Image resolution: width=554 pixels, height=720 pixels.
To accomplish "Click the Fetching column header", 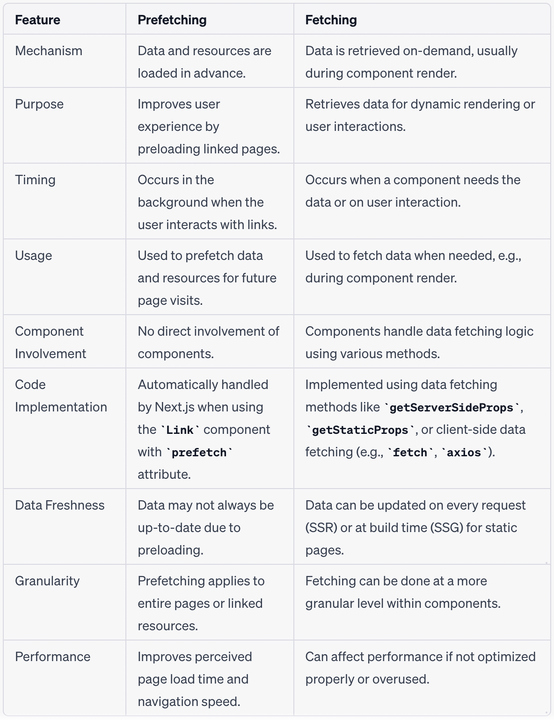I will pos(331,20).
